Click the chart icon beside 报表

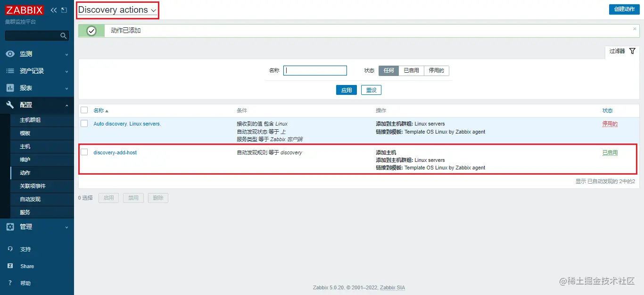pos(10,88)
